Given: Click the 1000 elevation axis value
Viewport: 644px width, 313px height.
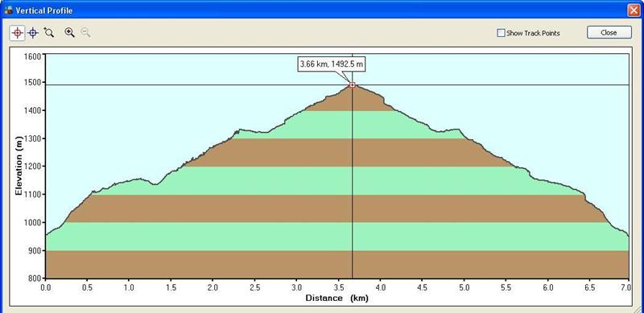Looking at the screenshot, I should point(33,222).
